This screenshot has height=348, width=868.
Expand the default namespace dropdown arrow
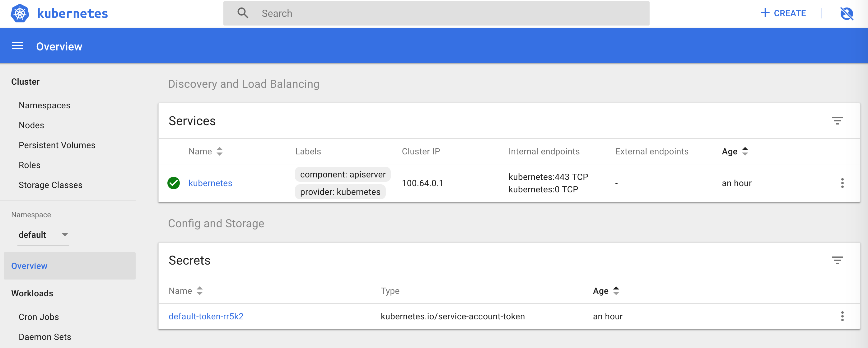65,235
